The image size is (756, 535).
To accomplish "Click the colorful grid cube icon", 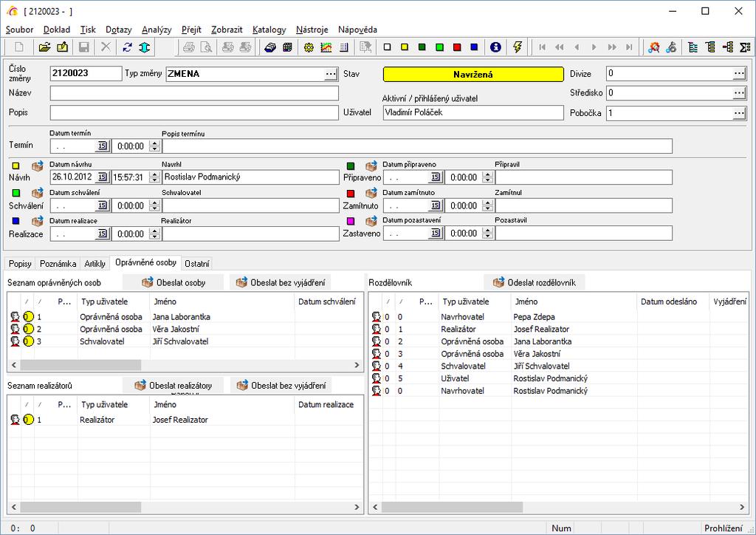I will point(287,47).
